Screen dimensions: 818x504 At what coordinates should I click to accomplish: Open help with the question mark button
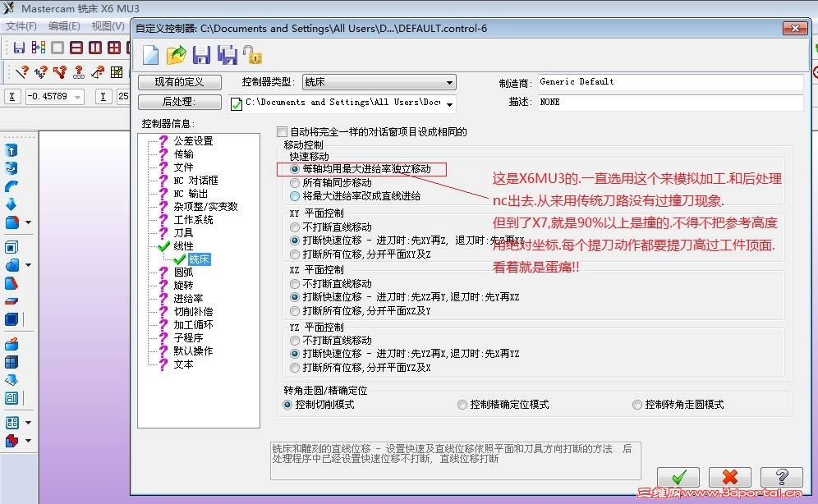point(782,477)
